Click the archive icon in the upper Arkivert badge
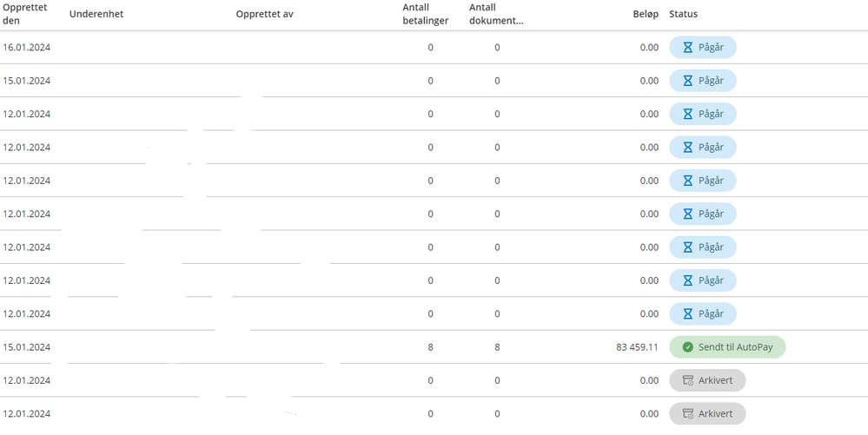The height and width of the screenshot is (435, 868). [687, 380]
